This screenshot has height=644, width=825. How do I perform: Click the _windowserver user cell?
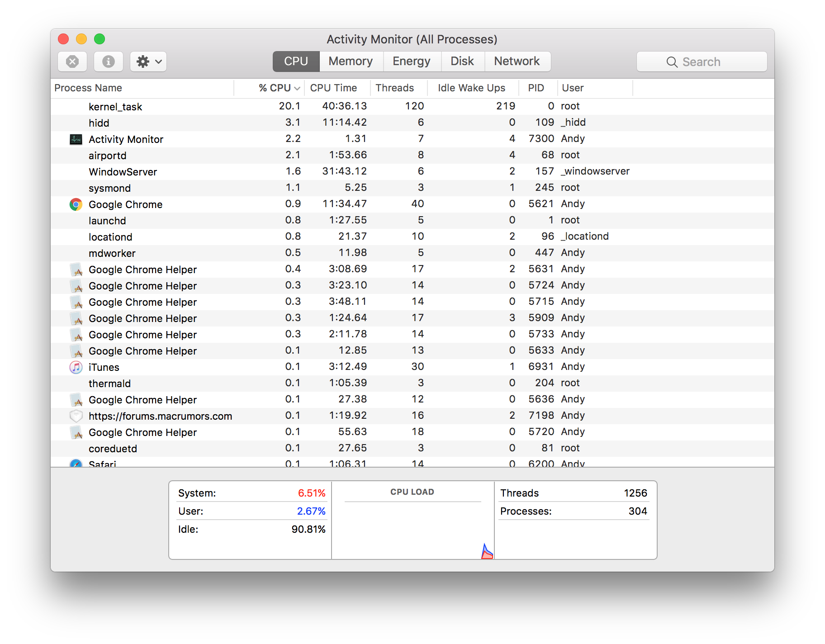[x=595, y=171]
